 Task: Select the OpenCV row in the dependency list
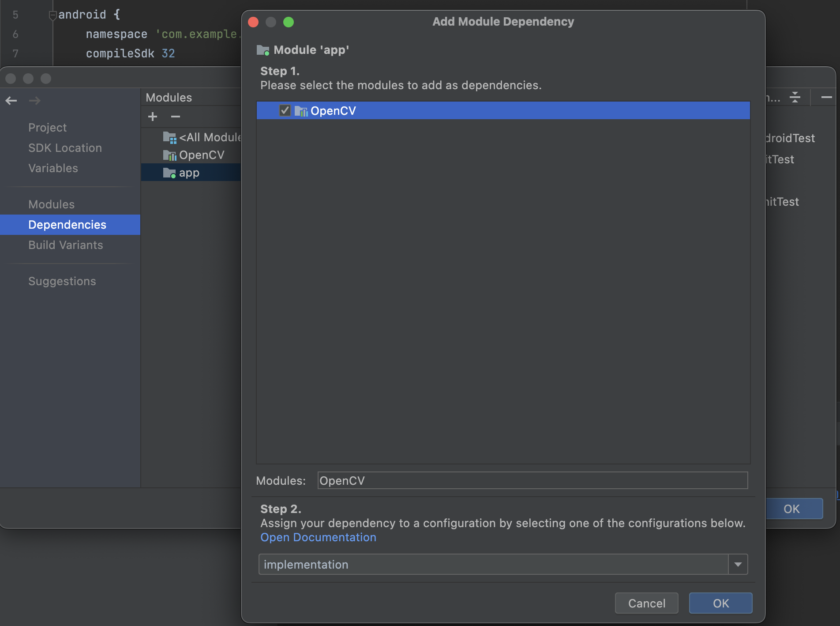click(503, 110)
